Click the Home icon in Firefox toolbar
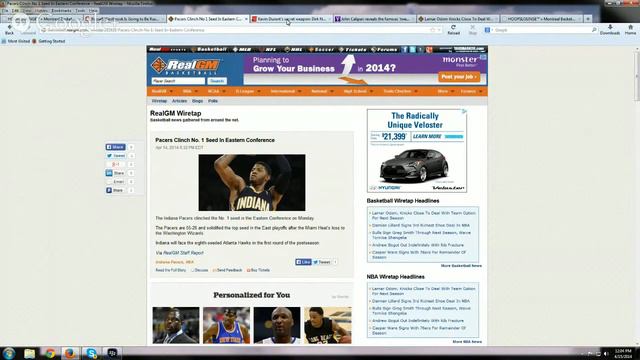 630,27
